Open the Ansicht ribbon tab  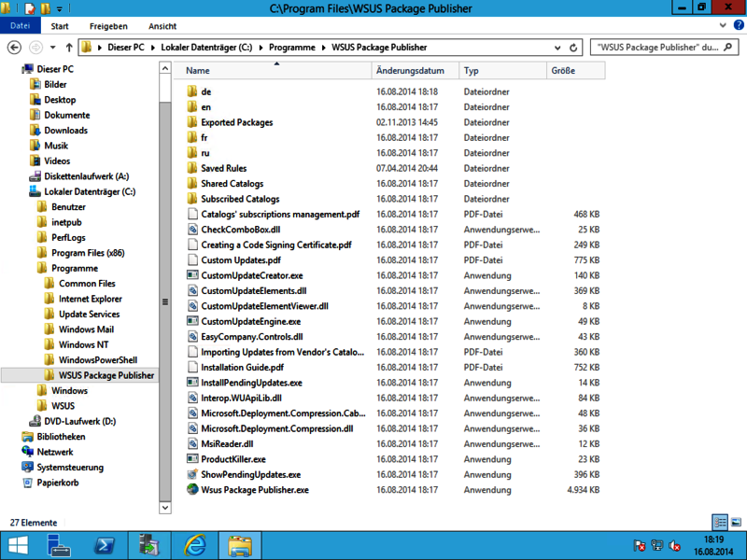[162, 26]
